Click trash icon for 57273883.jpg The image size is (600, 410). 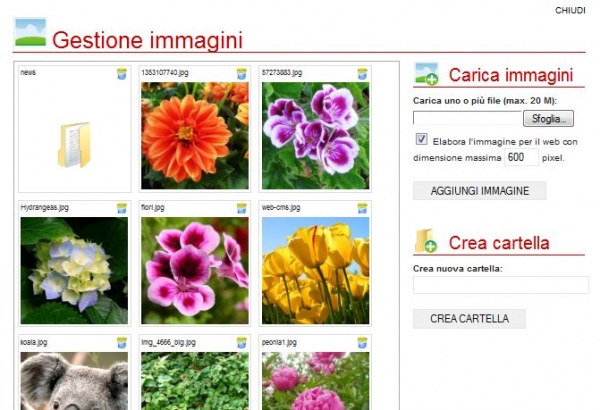coord(362,74)
